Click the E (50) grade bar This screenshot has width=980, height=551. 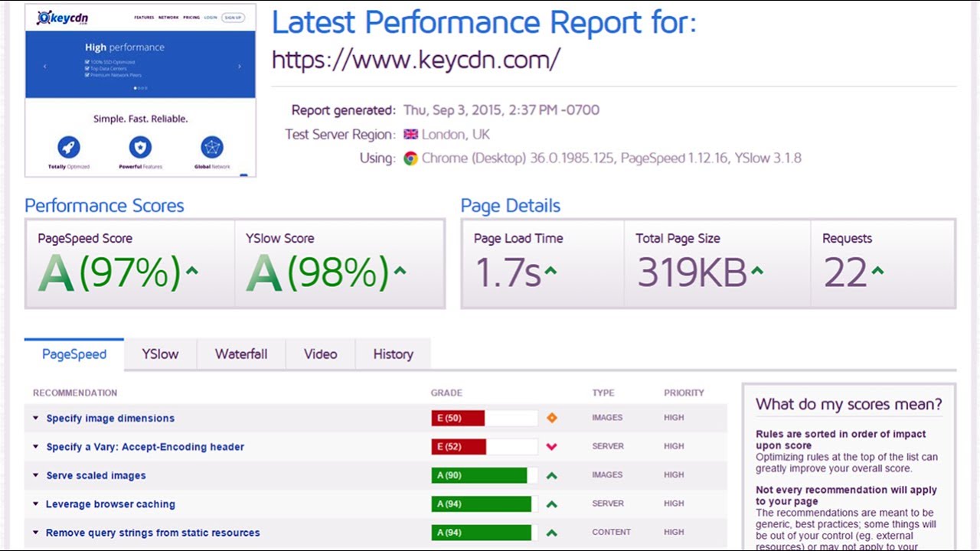pyautogui.click(x=485, y=418)
